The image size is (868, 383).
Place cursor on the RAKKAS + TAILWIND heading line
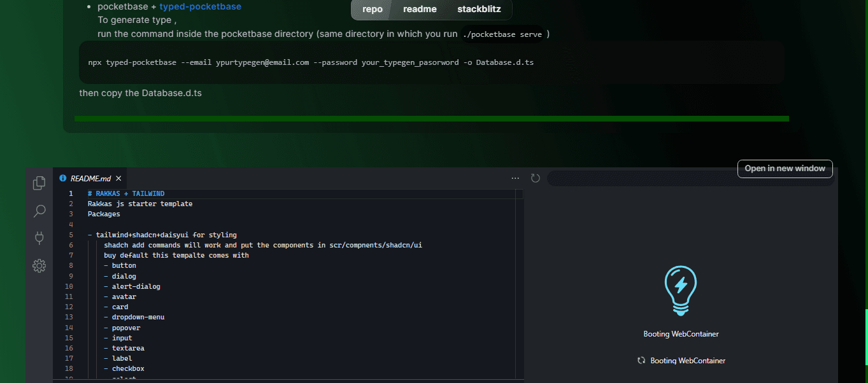(x=126, y=193)
